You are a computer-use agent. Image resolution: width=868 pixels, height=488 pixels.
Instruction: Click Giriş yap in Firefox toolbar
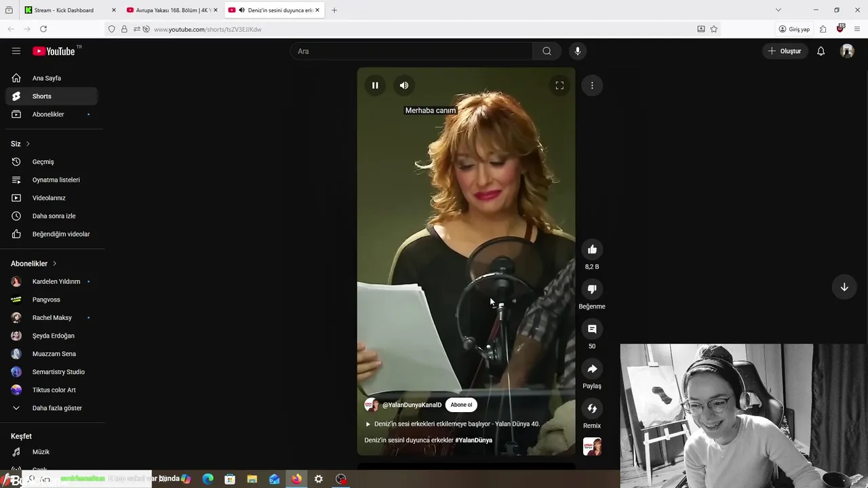(x=794, y=29)
